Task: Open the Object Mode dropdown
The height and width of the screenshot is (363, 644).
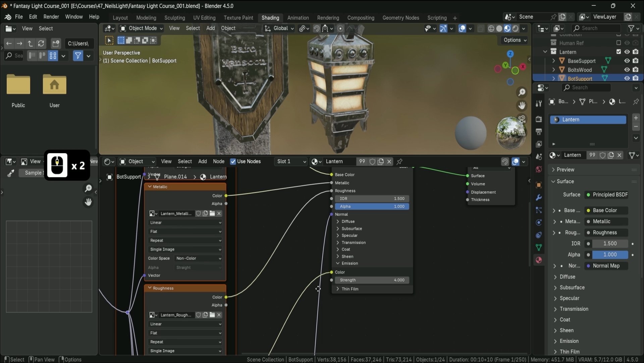Action: pos(142,28)
